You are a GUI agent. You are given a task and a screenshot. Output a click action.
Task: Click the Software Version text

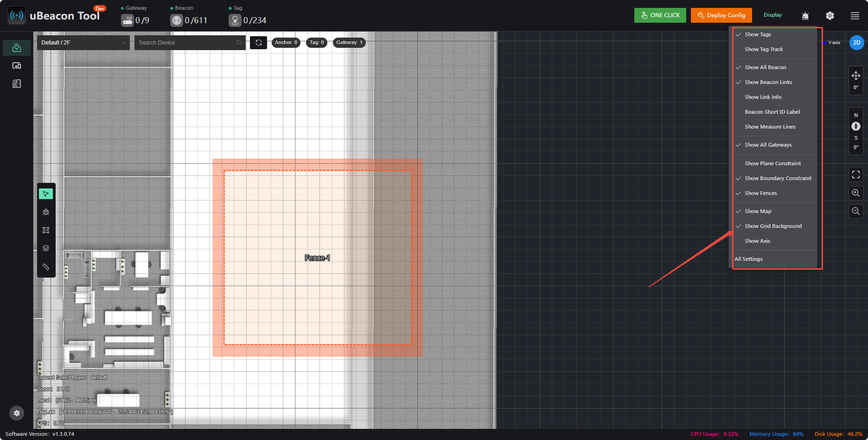tap(40, 434)
